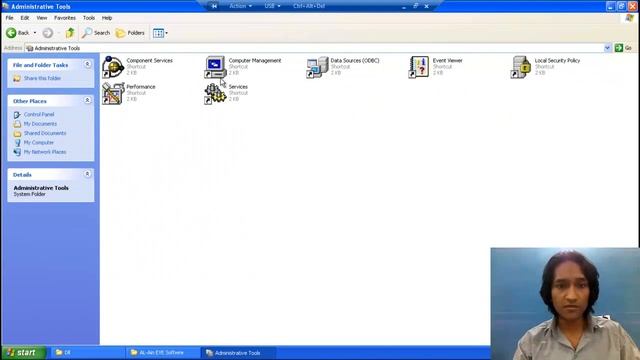Image resolution: width=640 pixels, height=360 pixels.
Task: Click the Start button
Action: tap(23, 353)
